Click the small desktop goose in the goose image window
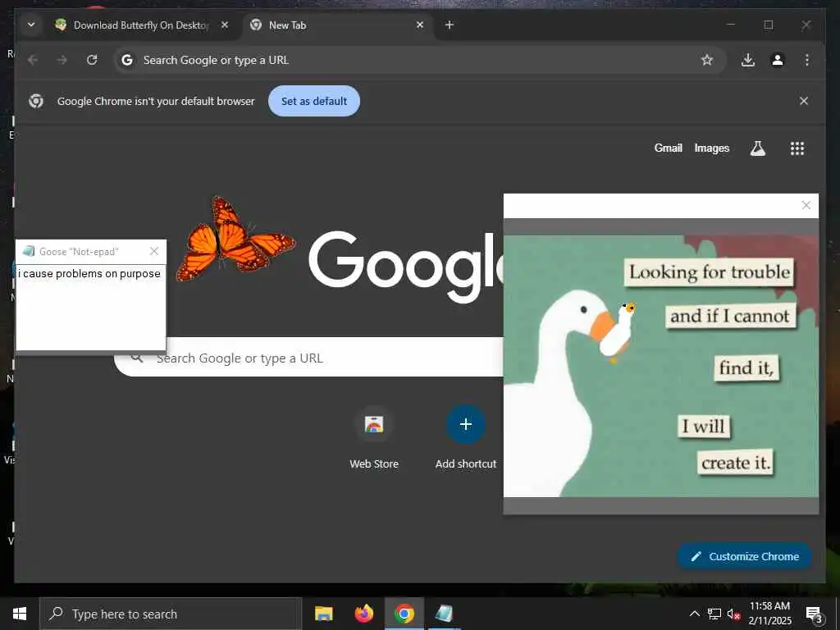This screenshot has height=630, width=840. (617, 332)
